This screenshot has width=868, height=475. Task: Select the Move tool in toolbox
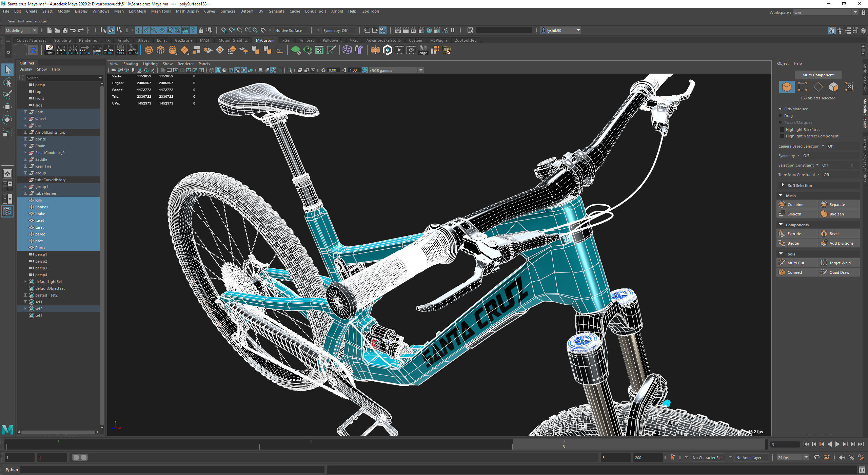click(x=7, y=107)
